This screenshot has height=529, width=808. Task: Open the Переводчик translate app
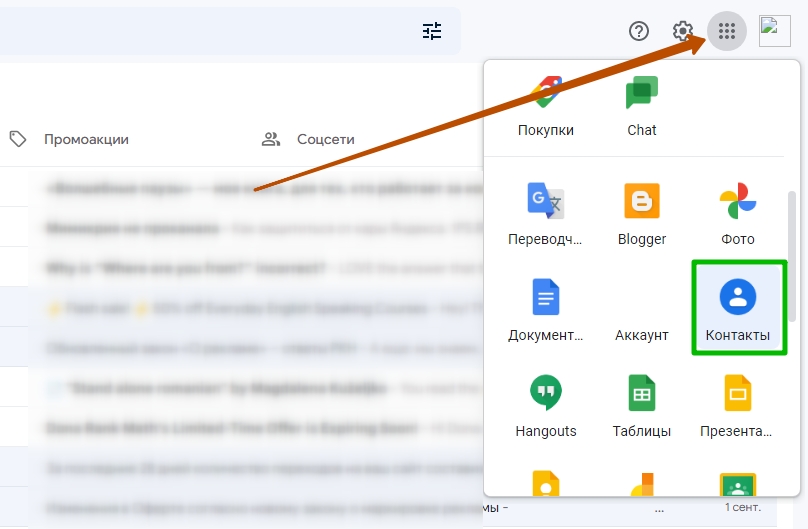pyautogui.click(x=545, y=215)
